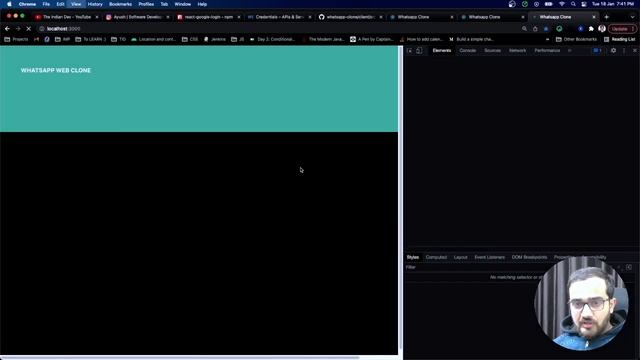Click the Styles Filter input field
The image size is (640, 360).
(469, 267)
